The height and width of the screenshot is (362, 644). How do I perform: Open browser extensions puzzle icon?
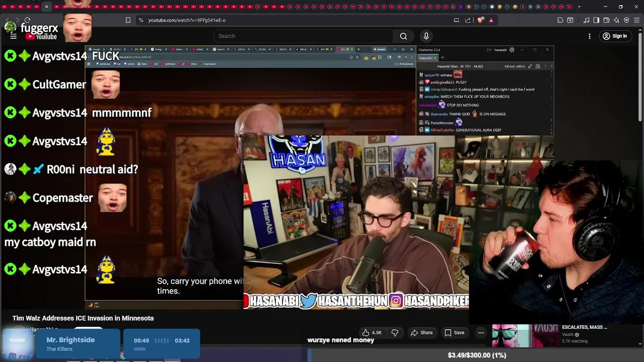(x=560, y=20)
